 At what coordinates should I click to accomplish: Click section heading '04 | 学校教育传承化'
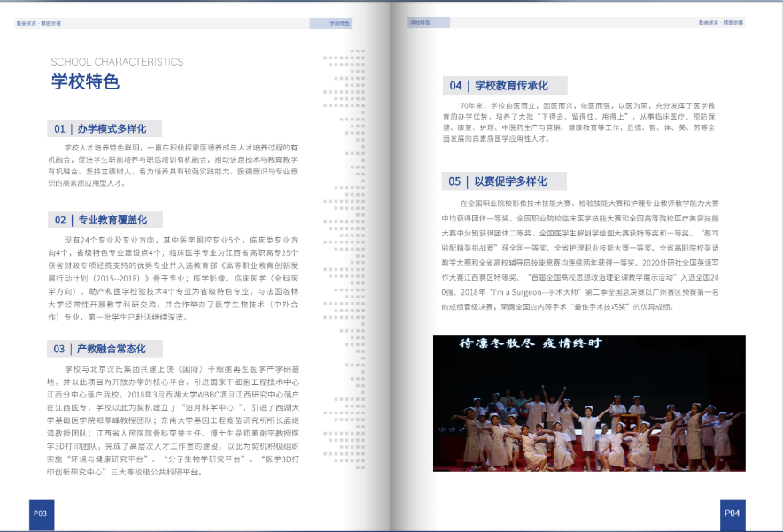(505, 85)
